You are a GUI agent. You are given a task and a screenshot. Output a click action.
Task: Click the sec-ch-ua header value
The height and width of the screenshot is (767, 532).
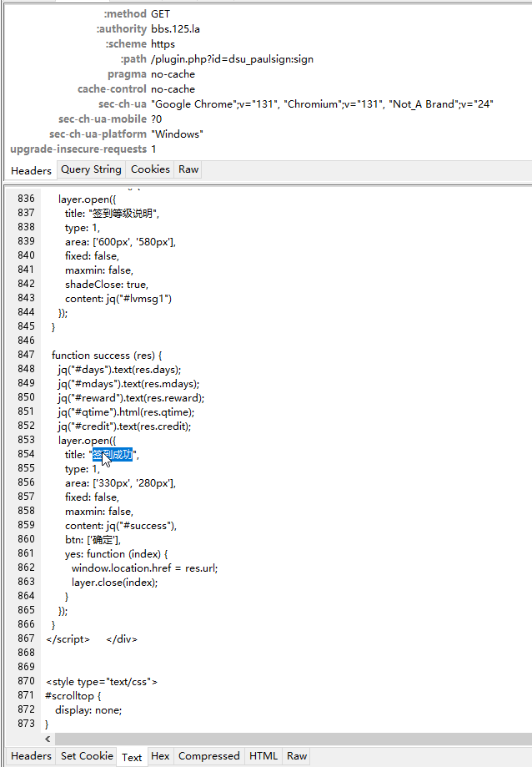coord(322,104)
